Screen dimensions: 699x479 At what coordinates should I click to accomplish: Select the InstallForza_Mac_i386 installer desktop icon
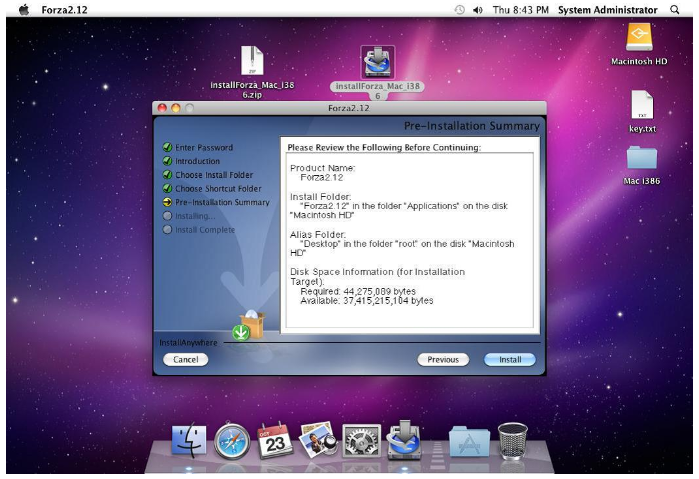(377, 62)
